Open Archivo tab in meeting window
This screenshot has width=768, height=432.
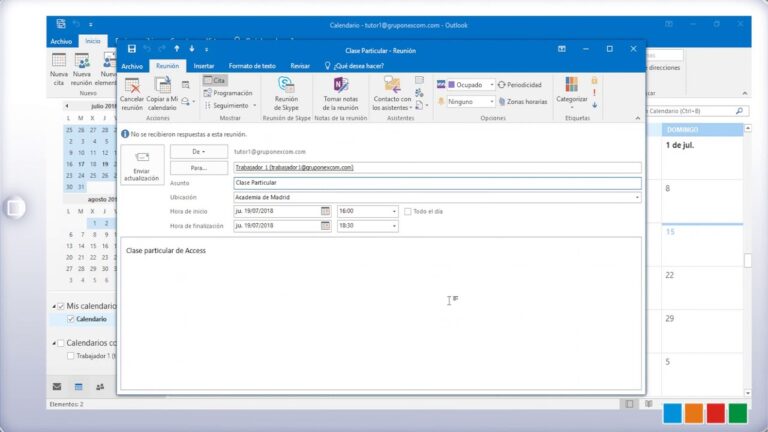click(132, 66)
